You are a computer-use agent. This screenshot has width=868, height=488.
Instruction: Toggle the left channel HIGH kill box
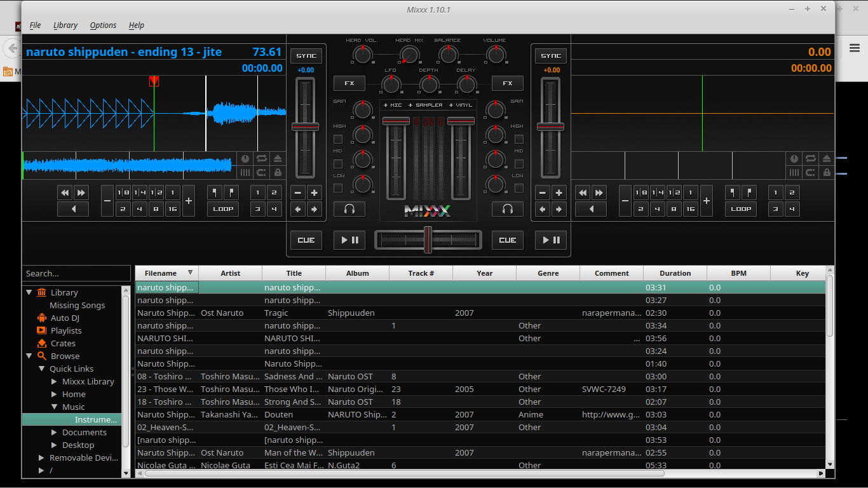click(338, 139)
